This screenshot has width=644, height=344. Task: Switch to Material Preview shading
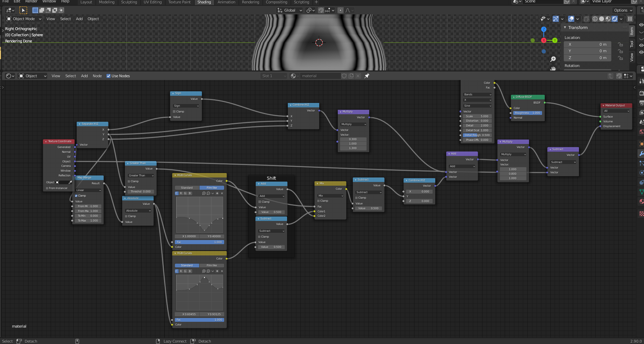(x=608, y=19)
